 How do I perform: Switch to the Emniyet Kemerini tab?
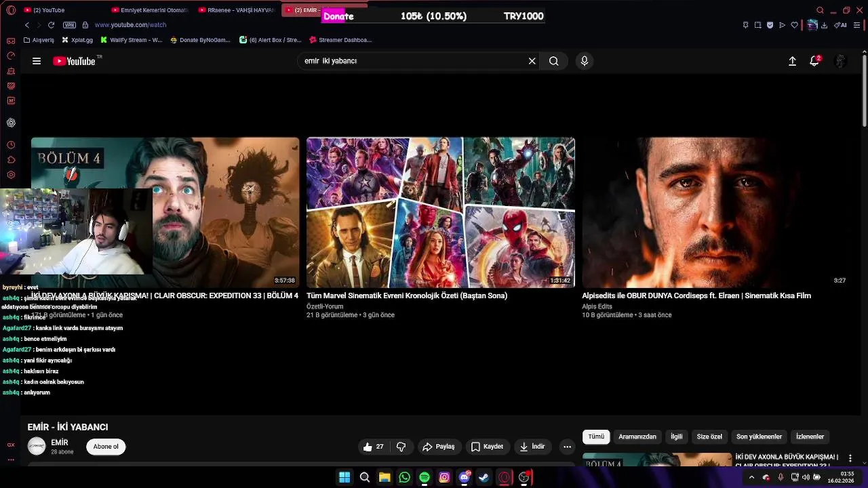(x=149, y=10)
